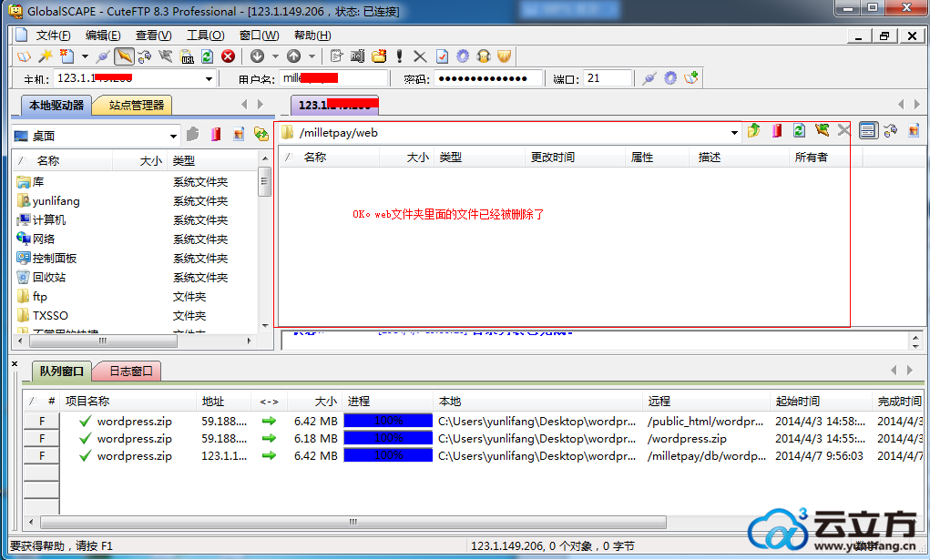
Task: Click the port number field showing 21
Action: tap(608, 78)
